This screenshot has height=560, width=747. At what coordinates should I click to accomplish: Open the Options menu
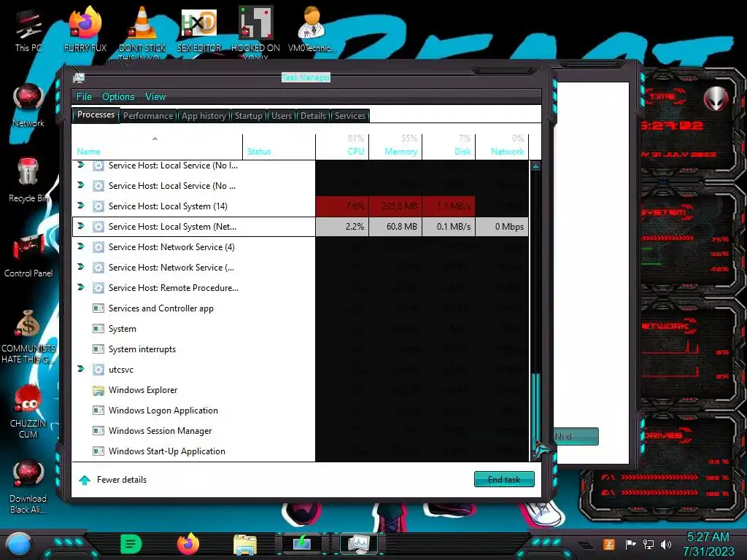click(118, 97)
